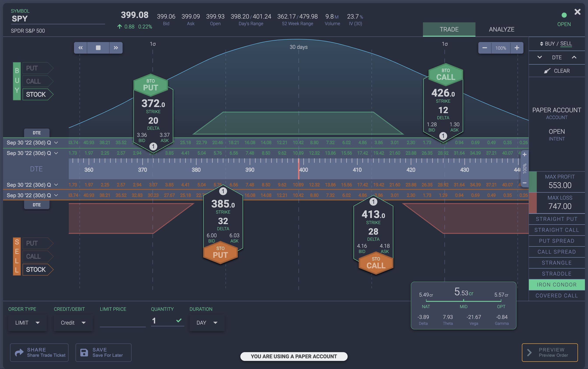588x369 pixels.
Task: Select the STRANGLE strategy in the right panel
Action: [x=556, y=263]
